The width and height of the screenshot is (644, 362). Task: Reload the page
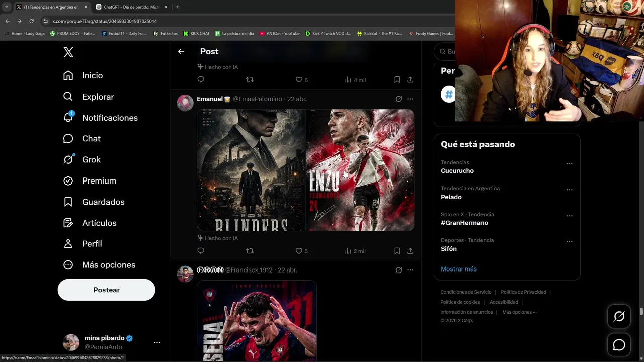point(31,21)
